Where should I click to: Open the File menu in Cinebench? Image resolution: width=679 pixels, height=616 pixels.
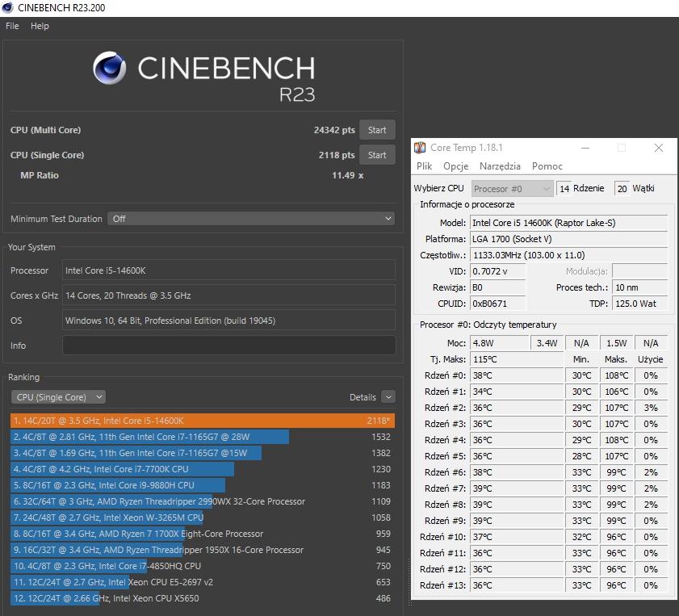click(x=12, y=26)
